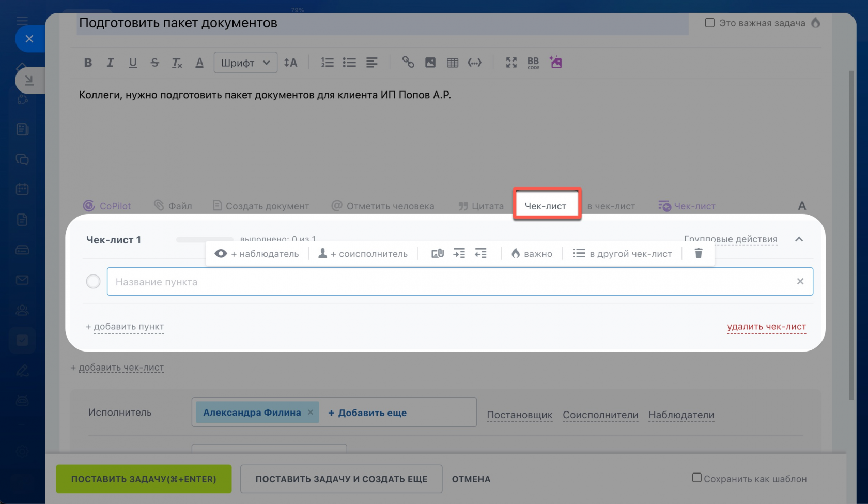Expand editor to fullscreen mode
This screenshot has width=868, height=504.
(x=511, y=63)
